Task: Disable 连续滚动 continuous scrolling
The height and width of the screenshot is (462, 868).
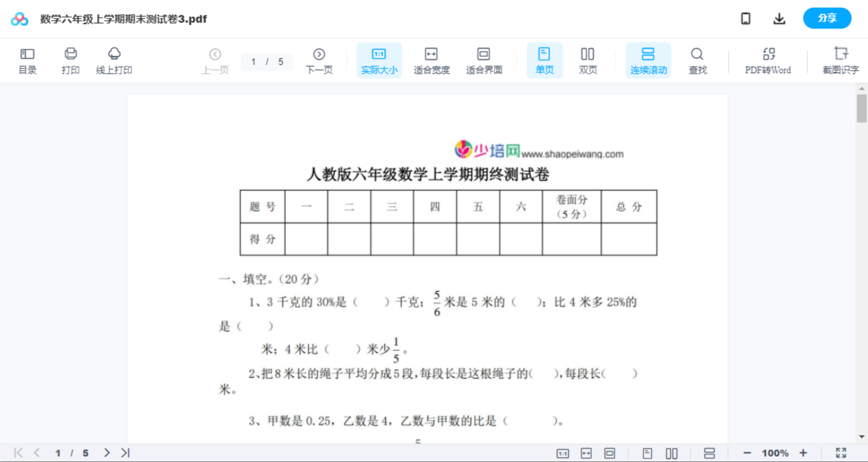Action: tap(648, 60)
